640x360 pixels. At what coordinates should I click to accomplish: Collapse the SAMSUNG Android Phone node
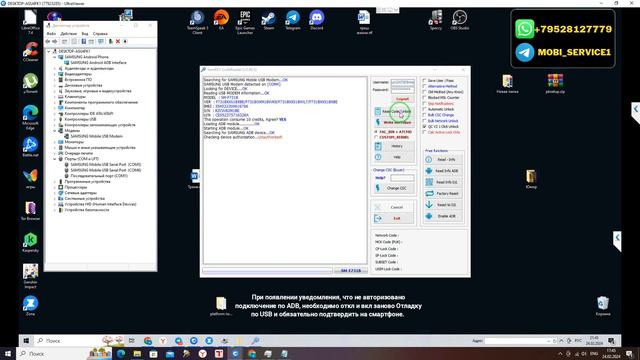(x=55, y=57)
